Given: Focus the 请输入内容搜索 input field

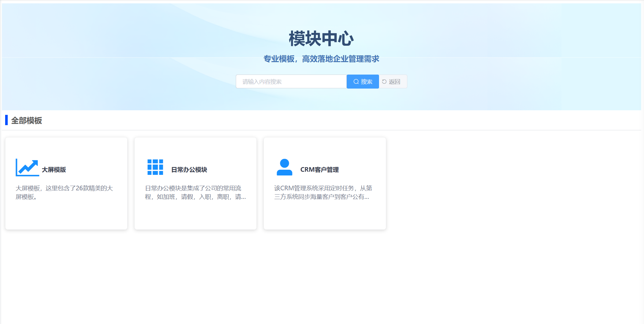Looking at the screenshot, I should pos(291,82).
